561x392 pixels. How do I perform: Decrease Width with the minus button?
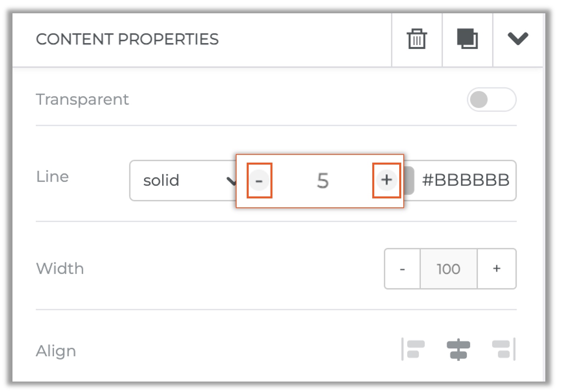point(402,268)
